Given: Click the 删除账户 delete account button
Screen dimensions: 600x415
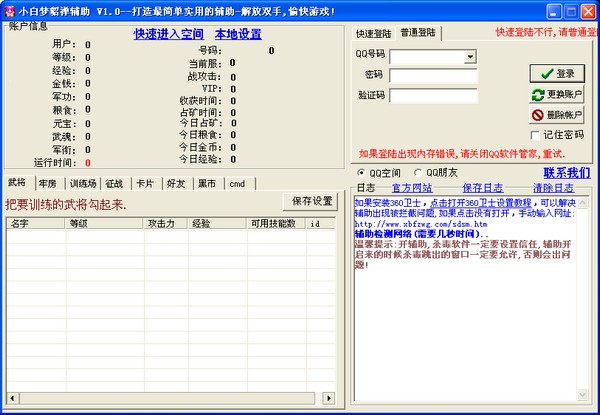Looking at the screenshot, I should pyautogui.click(x=557, y=114).
